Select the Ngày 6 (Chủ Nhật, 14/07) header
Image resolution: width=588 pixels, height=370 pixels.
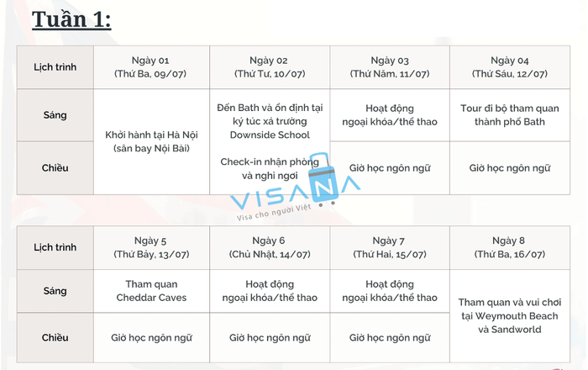(269, 247)
